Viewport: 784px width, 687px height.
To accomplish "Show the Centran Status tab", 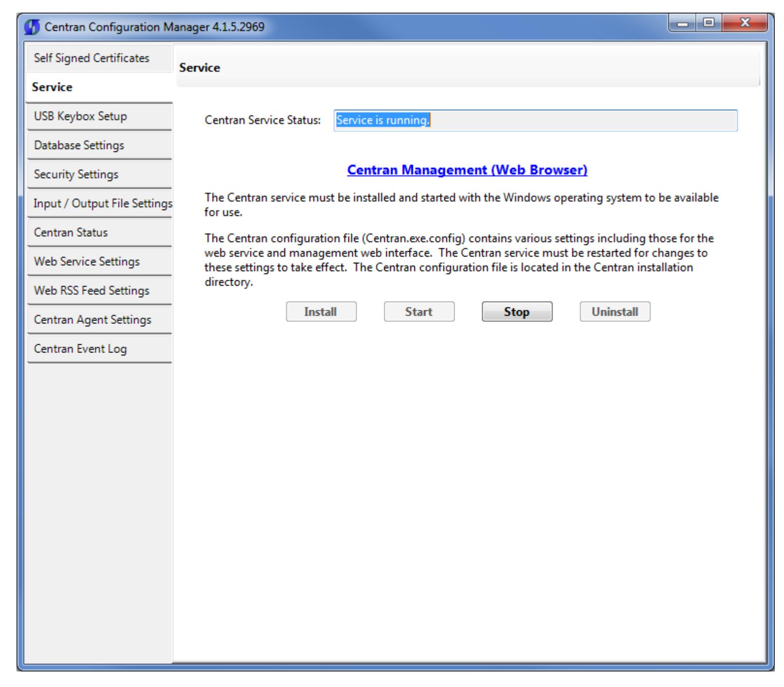I will coord(99,233).
